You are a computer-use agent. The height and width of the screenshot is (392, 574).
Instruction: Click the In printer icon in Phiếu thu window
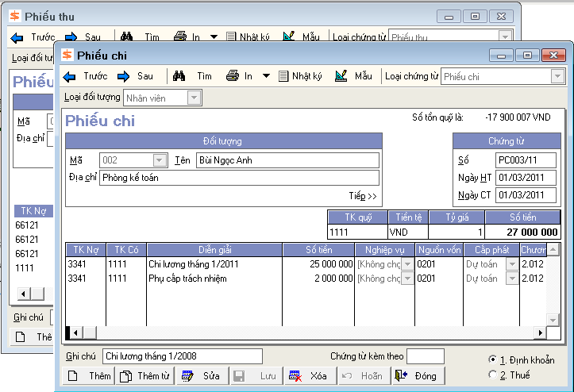[x=180, y=37]
